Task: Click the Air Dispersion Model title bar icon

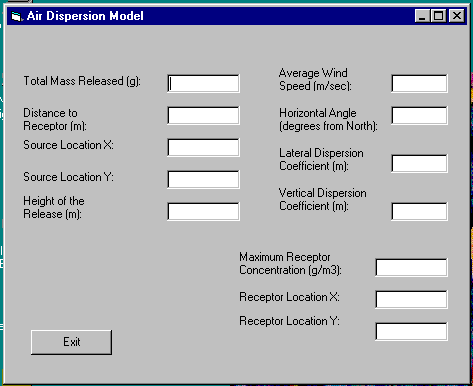Action: click(16, 16)
